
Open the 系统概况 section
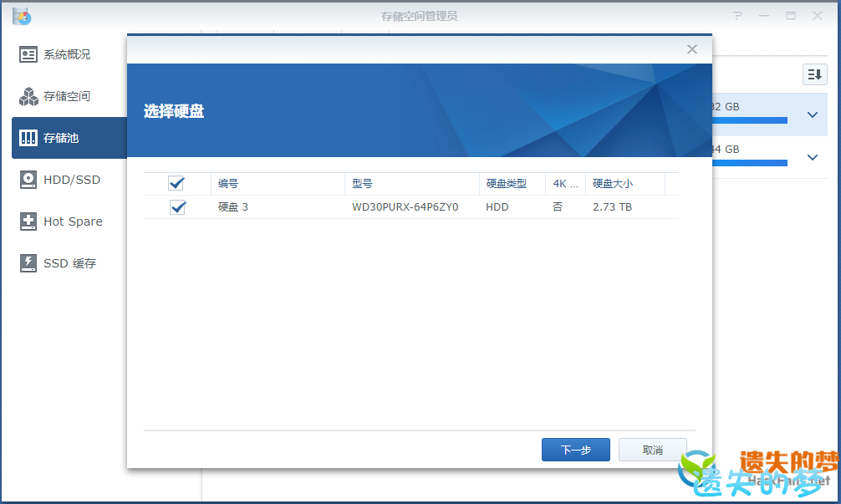(69, 54)
